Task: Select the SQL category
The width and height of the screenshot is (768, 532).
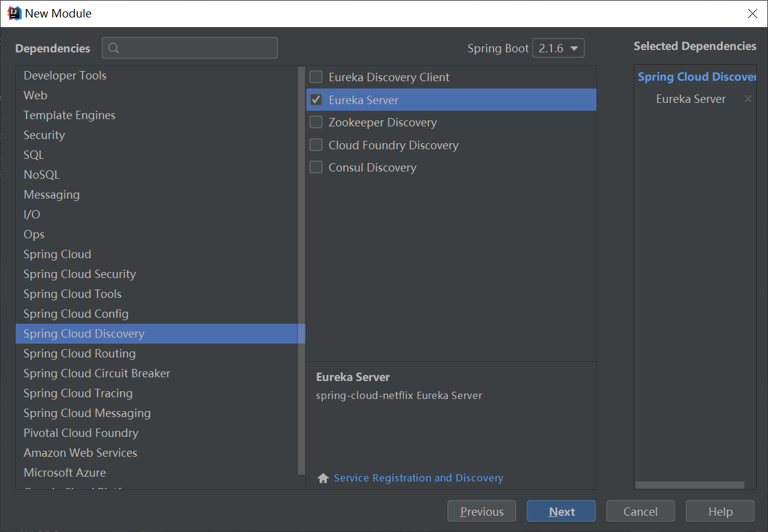Action: pyautogui.click(x=156, y=155)
